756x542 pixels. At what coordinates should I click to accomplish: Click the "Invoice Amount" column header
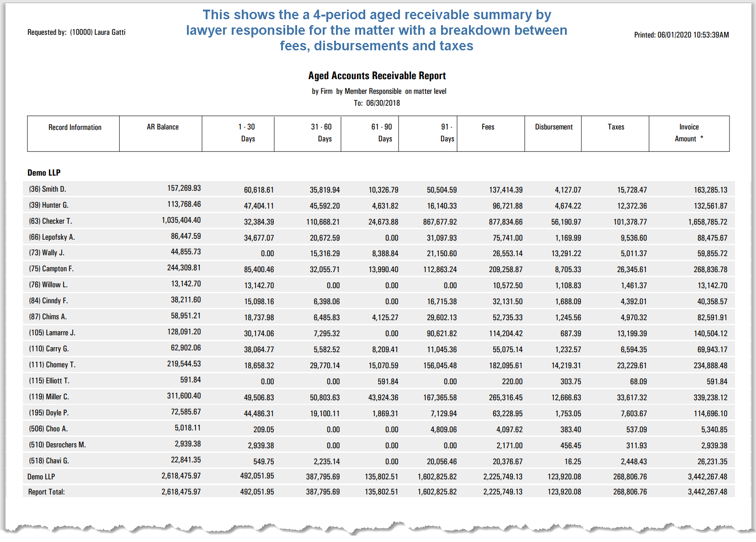click(x=689, y=133)
